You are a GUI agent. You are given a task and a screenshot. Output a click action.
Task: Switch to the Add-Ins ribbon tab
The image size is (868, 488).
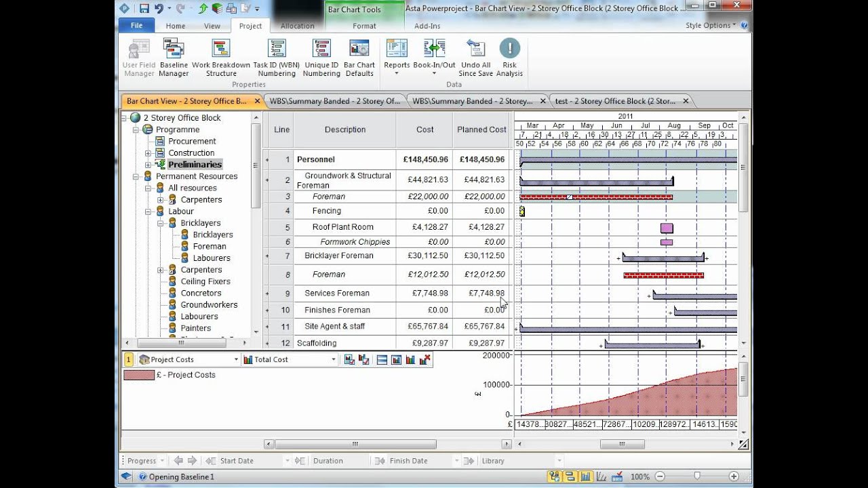427,26
